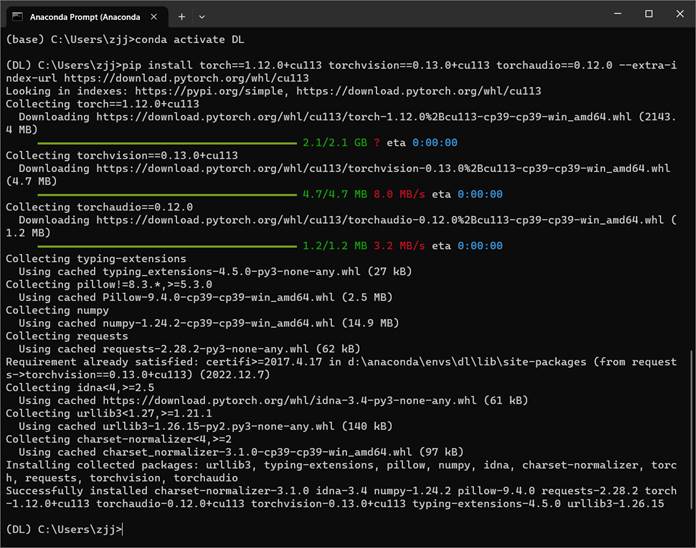Image resolution: width=696 pixels, height=548 pixels.
Task: Click 'Collecting urllib3<1.27,>=1.21.1' line
Action: point(109,414)
